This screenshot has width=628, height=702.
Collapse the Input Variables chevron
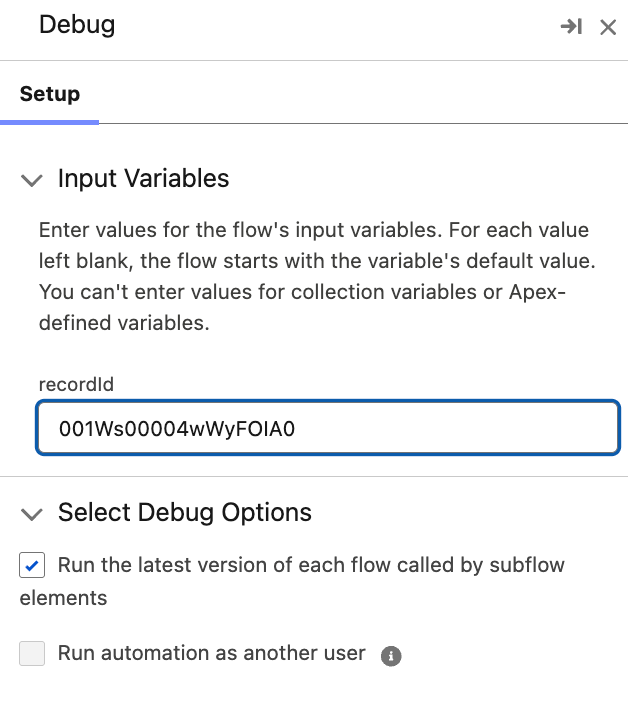[x=32, y=180]
